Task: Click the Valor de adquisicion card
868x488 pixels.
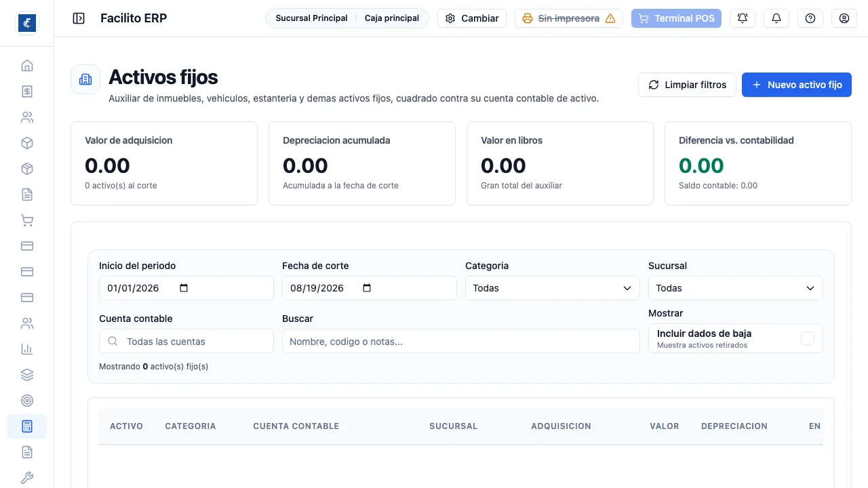Action: [x=164, y=163]
